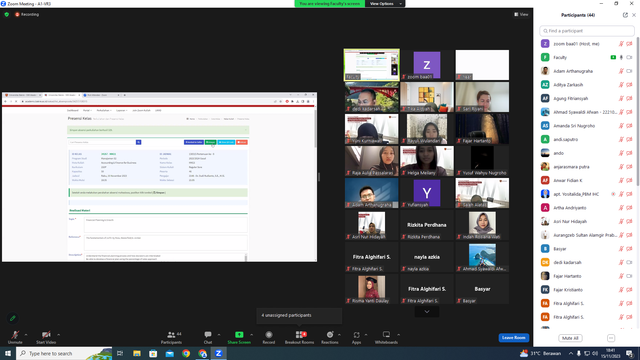Select the Amanda Sri Nugroho participant row
Screen dimensions: 640x360
[587, 126]
